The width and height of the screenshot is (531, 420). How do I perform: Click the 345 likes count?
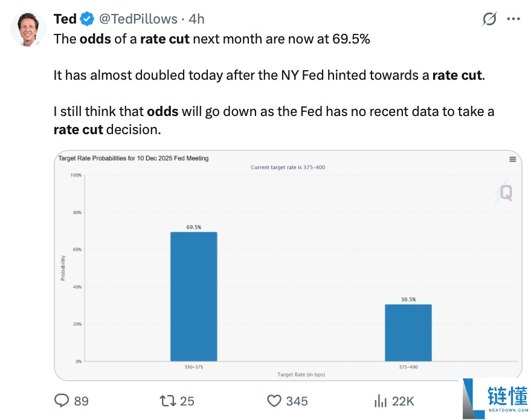296,401
